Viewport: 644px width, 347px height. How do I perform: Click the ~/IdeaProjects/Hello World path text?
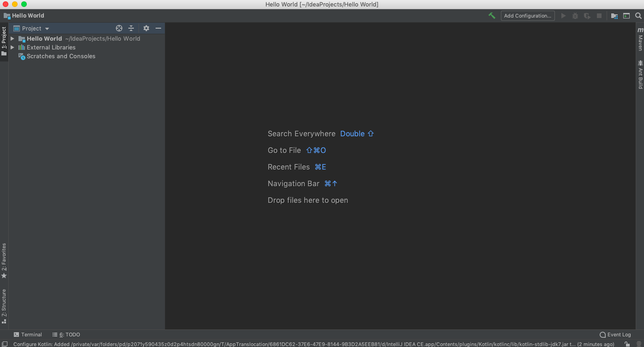[102, 39]
